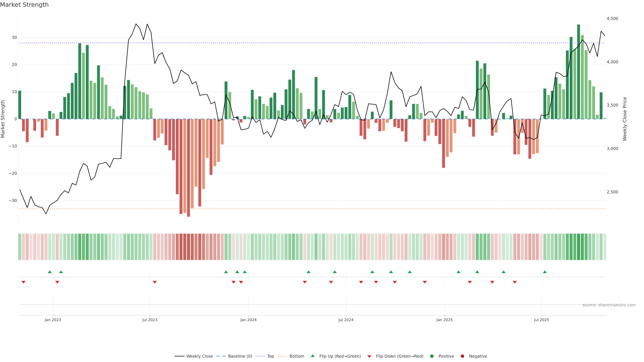Click the rightmost red flip-down triangle marker
This screenshot has height=362, width=644.
(x=515, y=282)
